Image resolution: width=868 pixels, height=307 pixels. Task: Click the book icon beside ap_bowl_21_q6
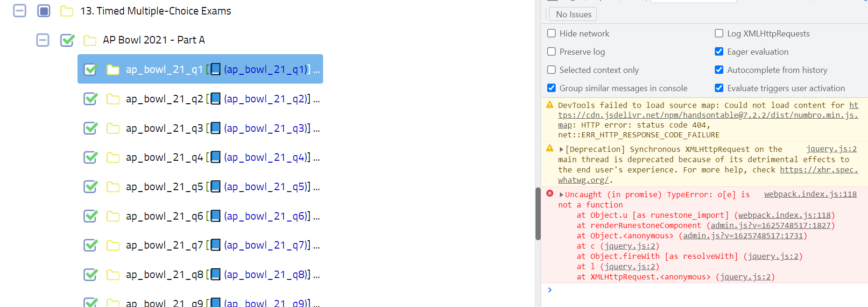click(215, 216)
